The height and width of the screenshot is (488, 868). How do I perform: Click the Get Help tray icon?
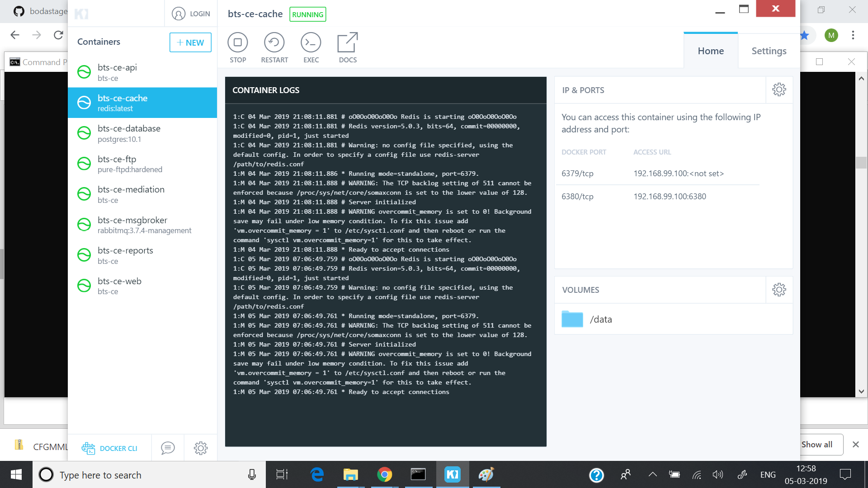[597, 475]
